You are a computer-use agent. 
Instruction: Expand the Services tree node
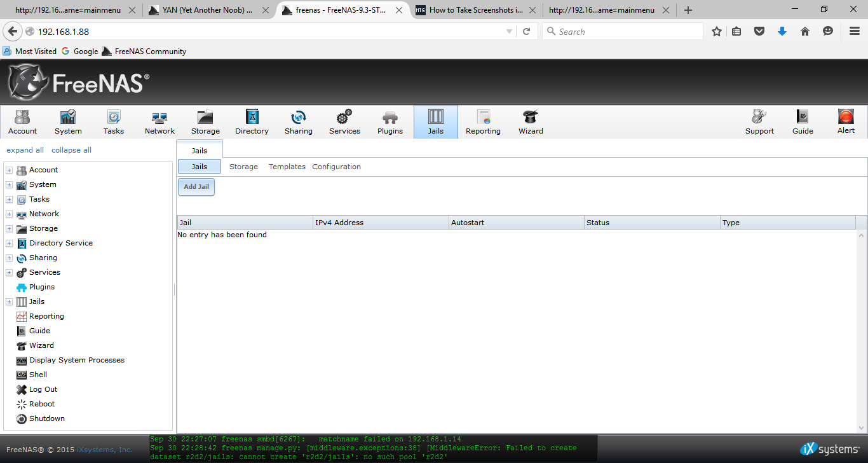tap(9, 272)
